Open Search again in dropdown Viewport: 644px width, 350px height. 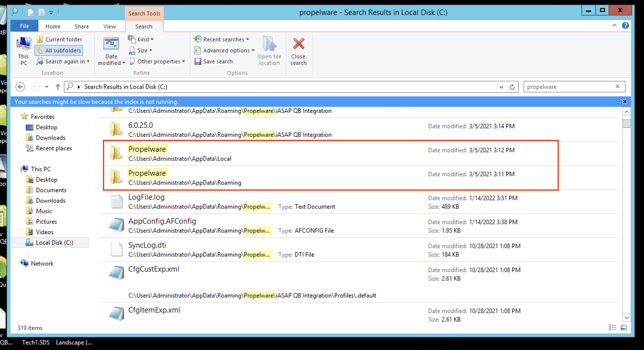(x=63, y=61)
